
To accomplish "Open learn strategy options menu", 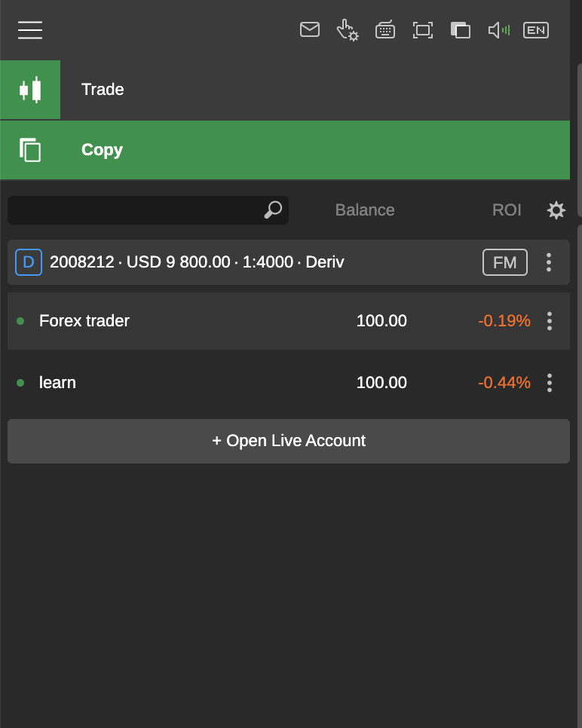I will (x=550, y=383).
